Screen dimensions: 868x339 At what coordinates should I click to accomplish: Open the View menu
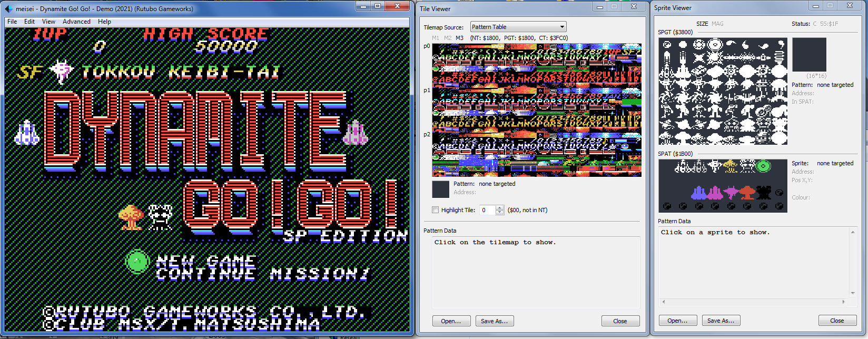coord(48,22)
